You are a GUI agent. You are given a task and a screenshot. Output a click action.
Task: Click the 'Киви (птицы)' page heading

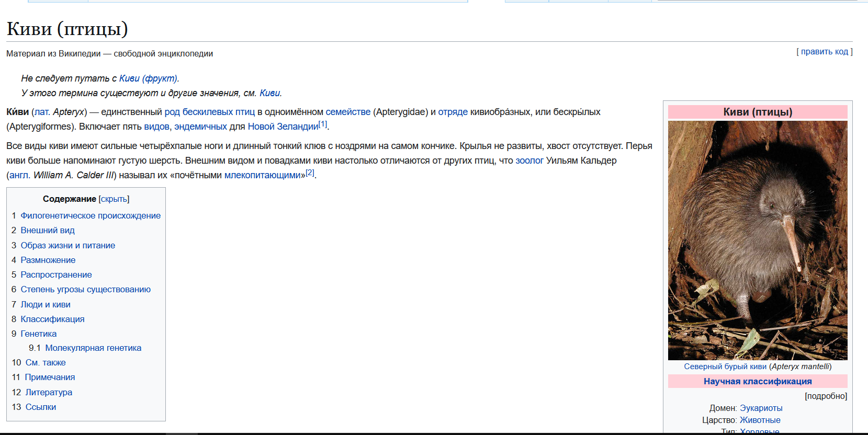67,29
